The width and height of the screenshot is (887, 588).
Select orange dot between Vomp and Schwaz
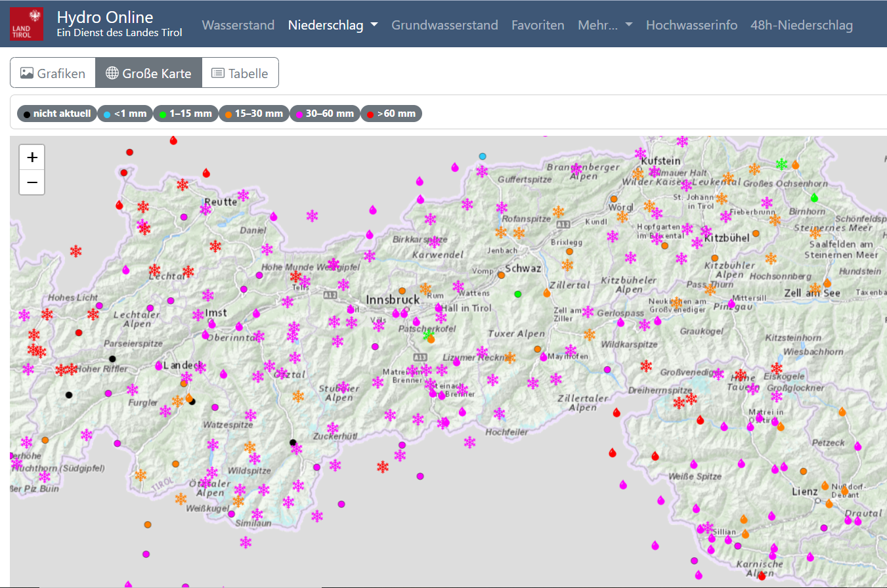[501, 275]
